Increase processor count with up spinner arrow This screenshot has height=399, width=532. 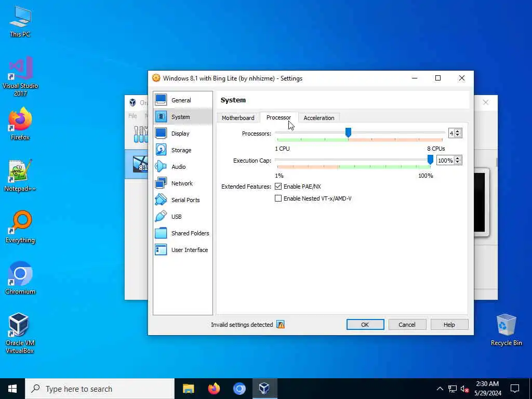coord(458,131)
